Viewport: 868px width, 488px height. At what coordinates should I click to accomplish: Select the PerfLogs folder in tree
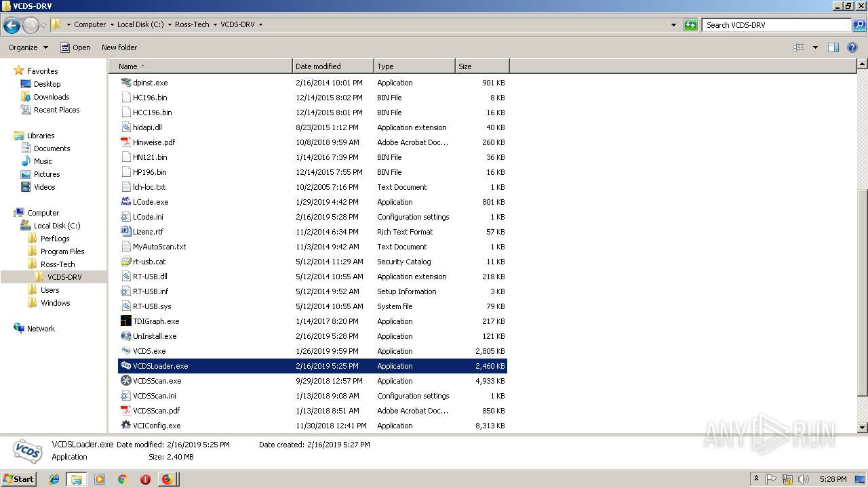[54, 239]
